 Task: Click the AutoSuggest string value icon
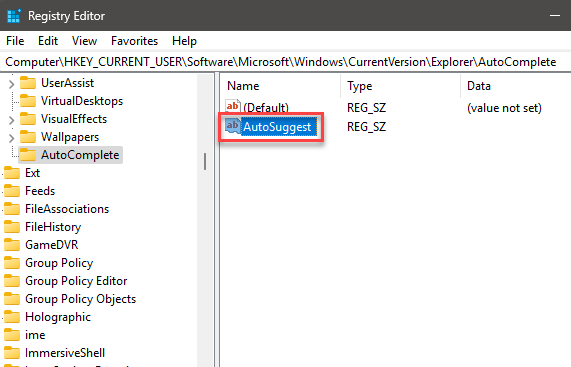click(233, 126)
